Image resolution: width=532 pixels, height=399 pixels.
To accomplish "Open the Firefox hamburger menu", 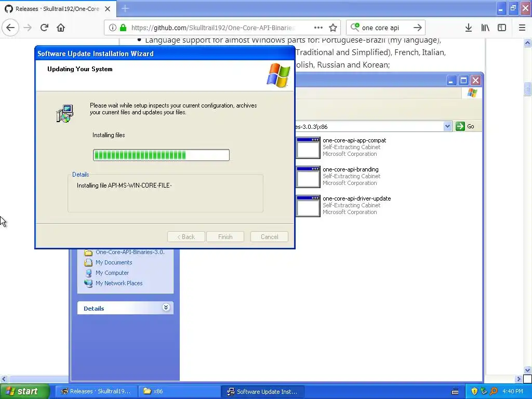I will [522, 28].
